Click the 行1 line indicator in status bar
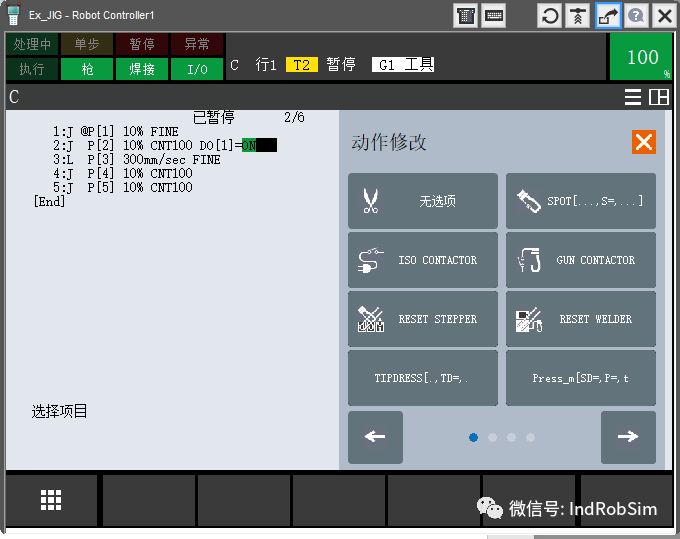 tap(266, 65)
